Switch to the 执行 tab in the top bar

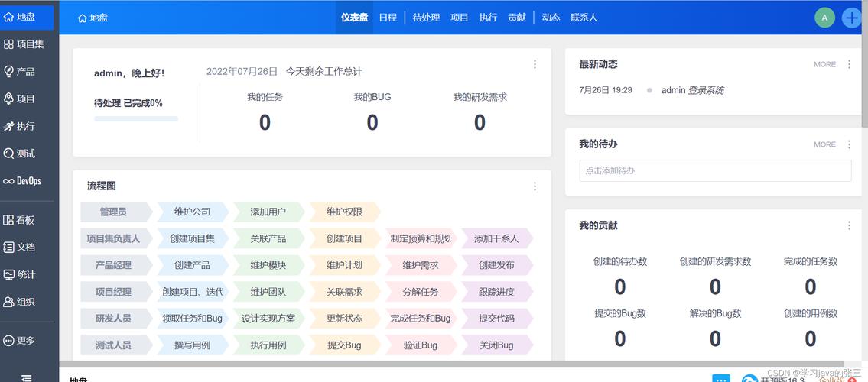point(488,18)
